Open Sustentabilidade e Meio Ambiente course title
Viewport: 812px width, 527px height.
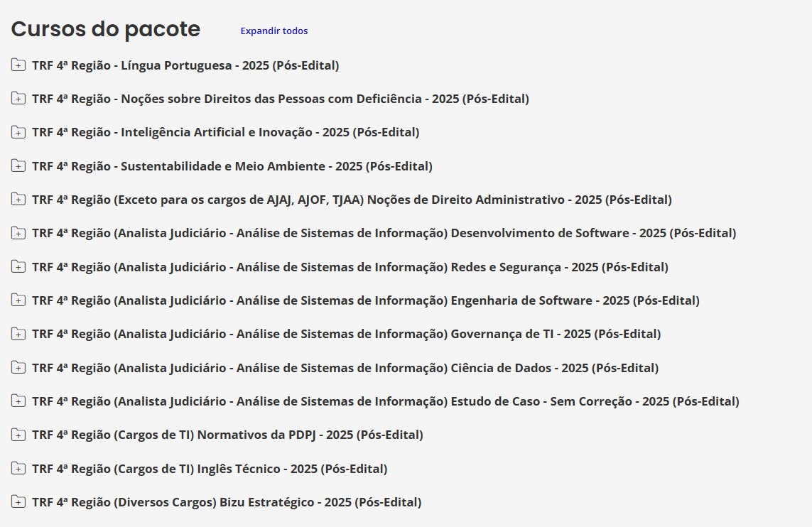click(x=232, y=166)
